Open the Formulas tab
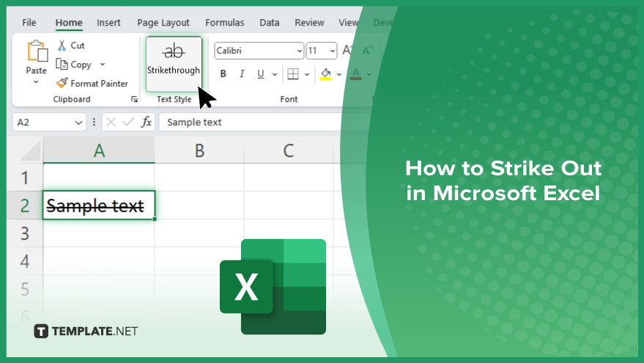The height and width of the screenshot is (363, 644). [x=225, y=23]
